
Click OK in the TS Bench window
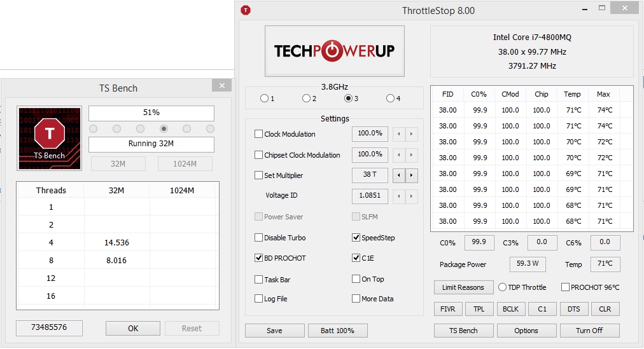(133, 328)
